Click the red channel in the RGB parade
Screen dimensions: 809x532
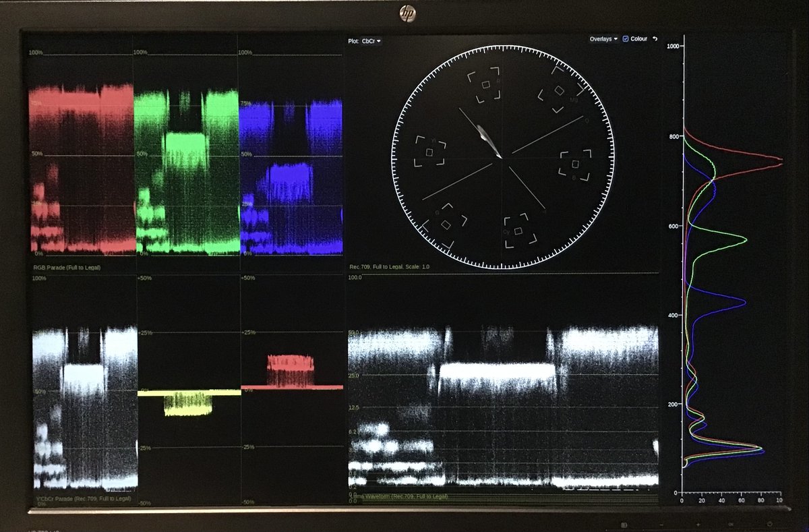click(82, 169)
